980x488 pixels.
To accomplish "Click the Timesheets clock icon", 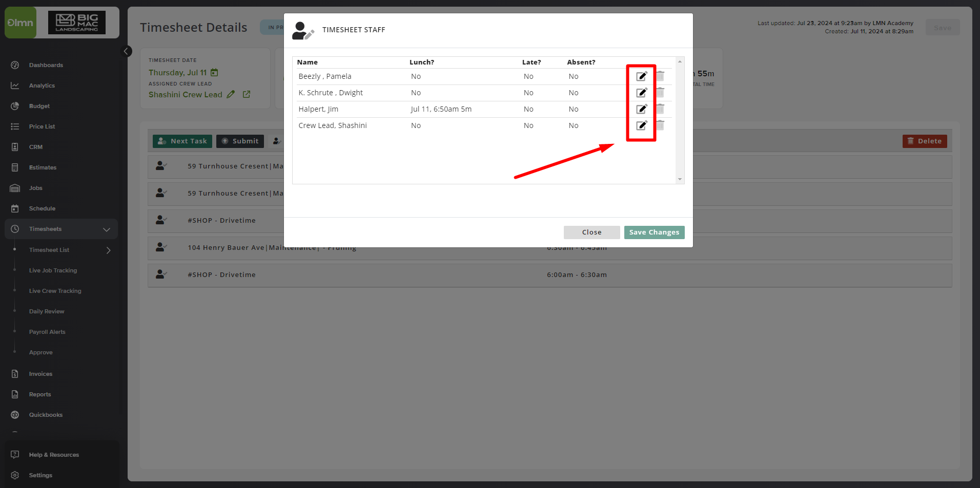I will pyautogui.click(x=15, y=229).
